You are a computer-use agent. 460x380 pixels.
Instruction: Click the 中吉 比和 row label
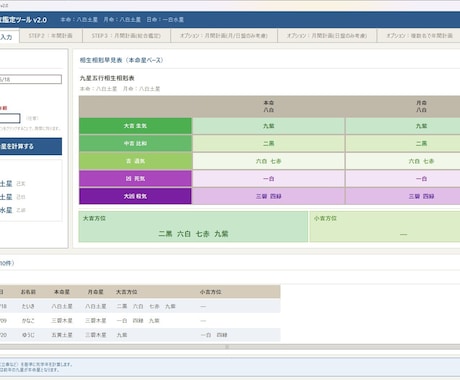point(135,144)
